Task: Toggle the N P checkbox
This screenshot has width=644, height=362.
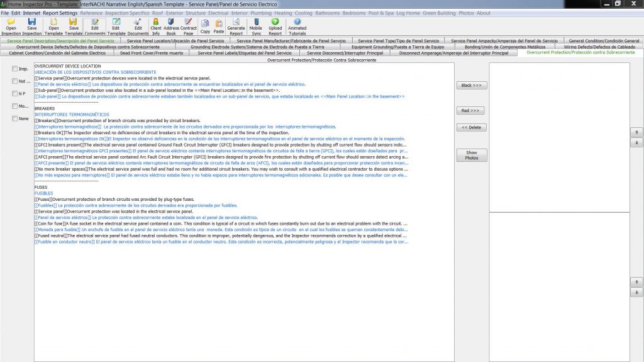Action: (x=15, y=93)
